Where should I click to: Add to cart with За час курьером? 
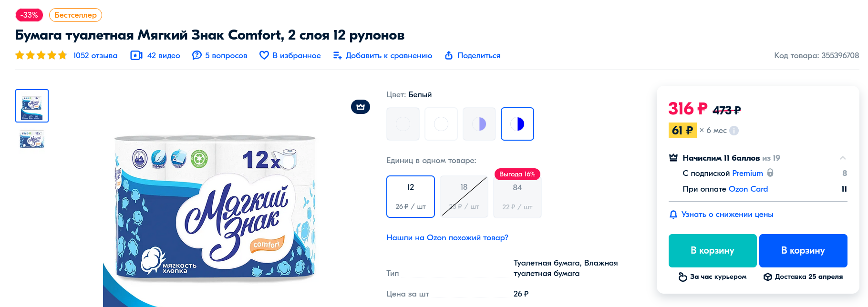click(x=713, y=251)
